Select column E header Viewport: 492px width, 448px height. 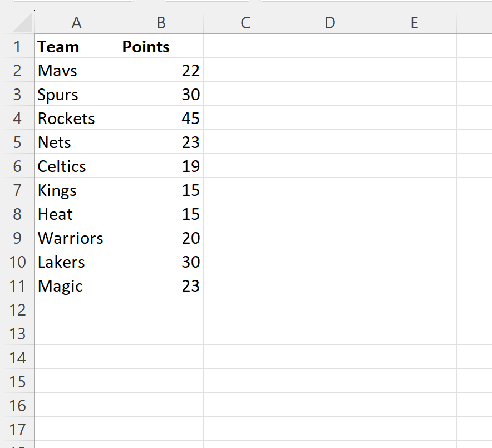414,23
